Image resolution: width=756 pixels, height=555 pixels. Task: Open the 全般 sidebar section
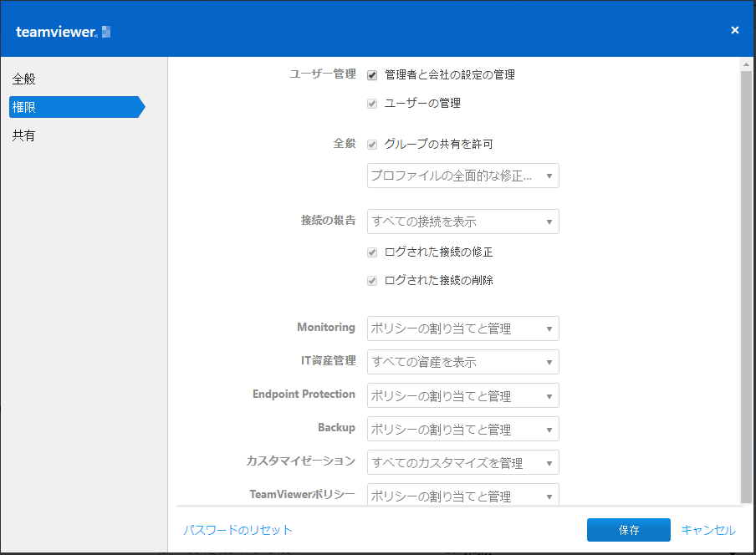[x=24, y=79]
